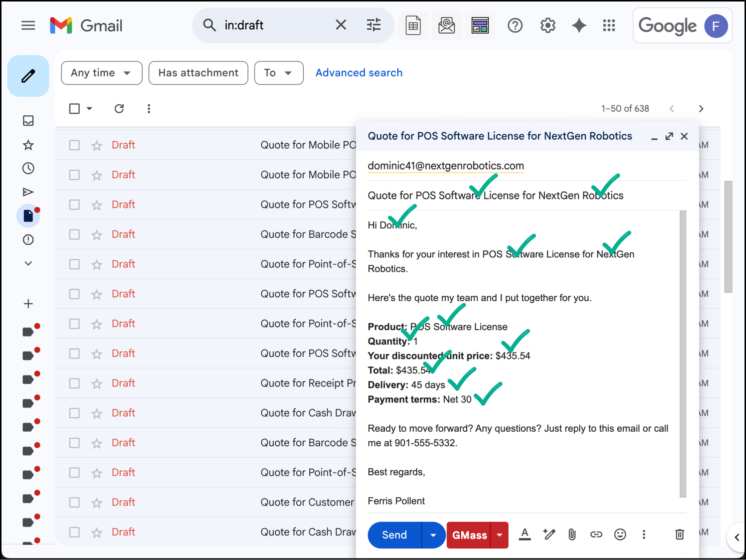Open the Google apps grid

coord(608,25)
